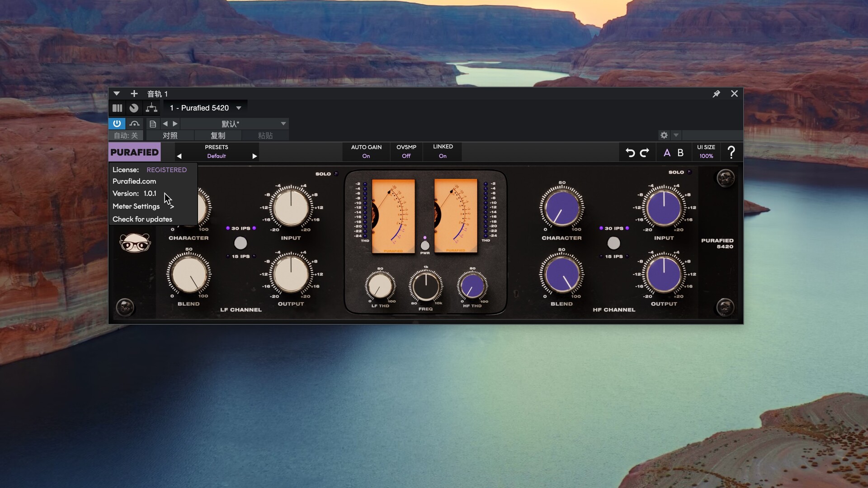
Task: Click the redo arrow icon
Action: [645, 153]
